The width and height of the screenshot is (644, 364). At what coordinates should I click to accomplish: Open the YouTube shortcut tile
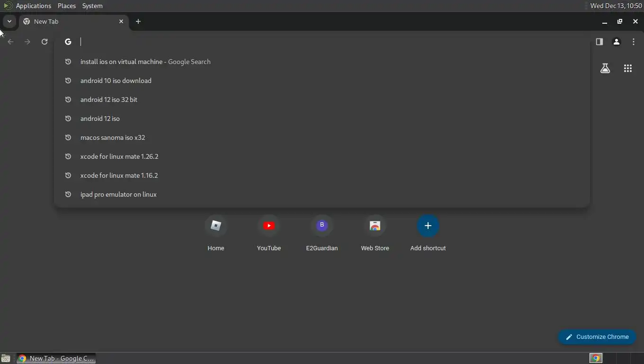(x=269, y=233)
